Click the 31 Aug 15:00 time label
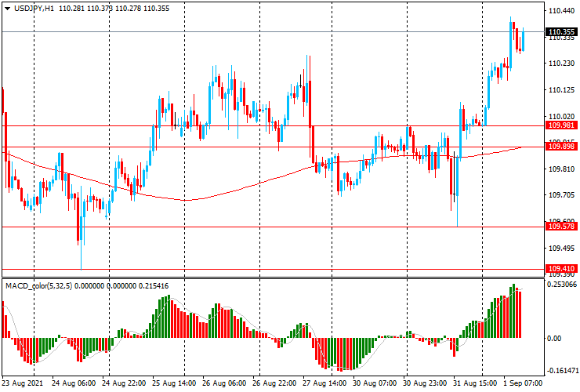Screen dimensions: 580x392 (475, 383)
